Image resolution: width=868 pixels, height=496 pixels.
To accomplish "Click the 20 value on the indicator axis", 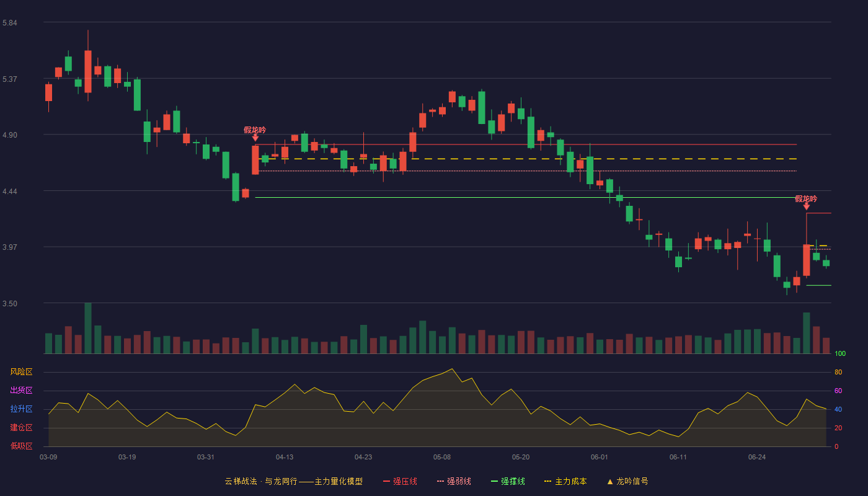I will tap(838, 428).
